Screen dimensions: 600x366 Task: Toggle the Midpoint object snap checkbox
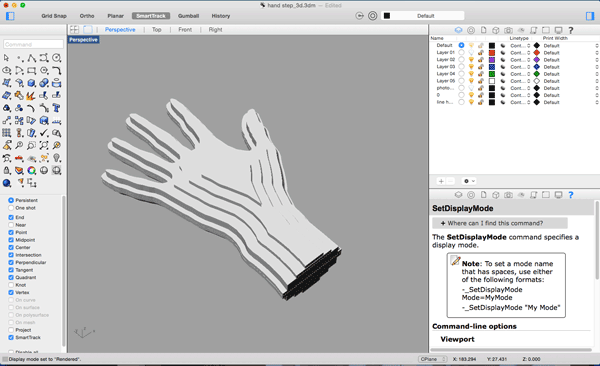tap(11, 240)
